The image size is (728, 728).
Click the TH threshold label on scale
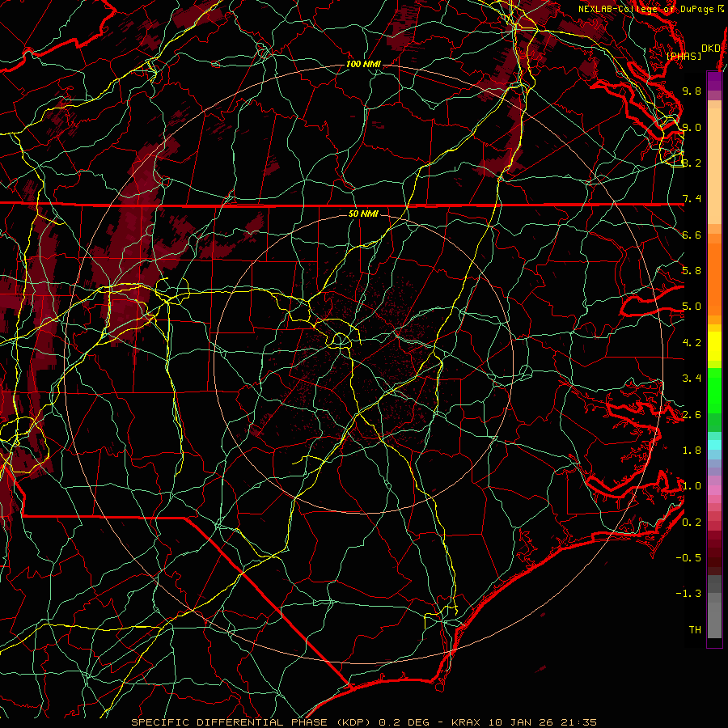(695, 630)
